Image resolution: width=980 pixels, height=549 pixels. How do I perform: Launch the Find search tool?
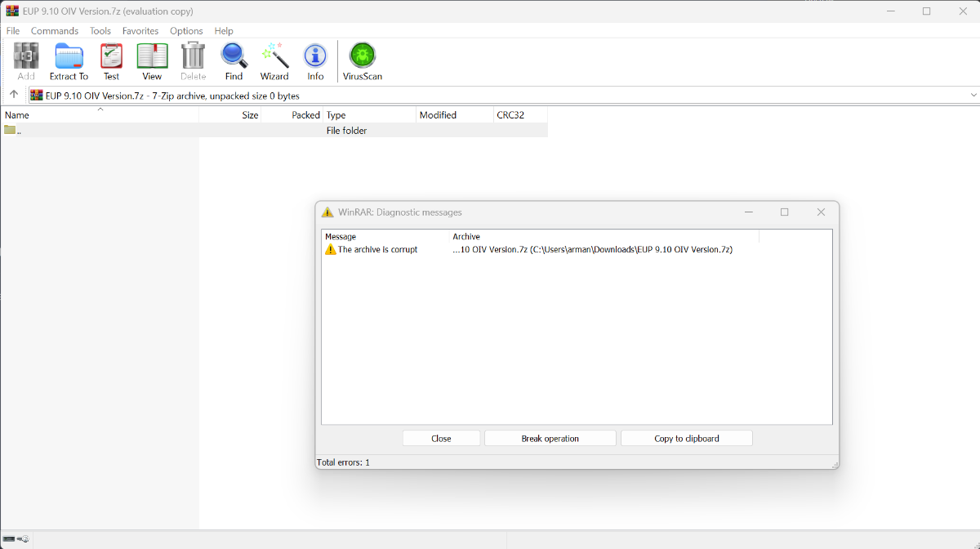(x=234, y=62)
